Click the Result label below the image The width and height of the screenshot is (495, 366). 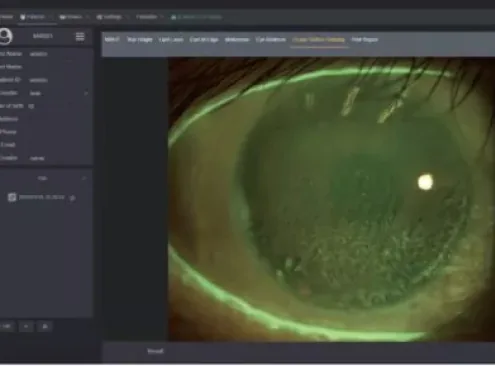[155, 351]
